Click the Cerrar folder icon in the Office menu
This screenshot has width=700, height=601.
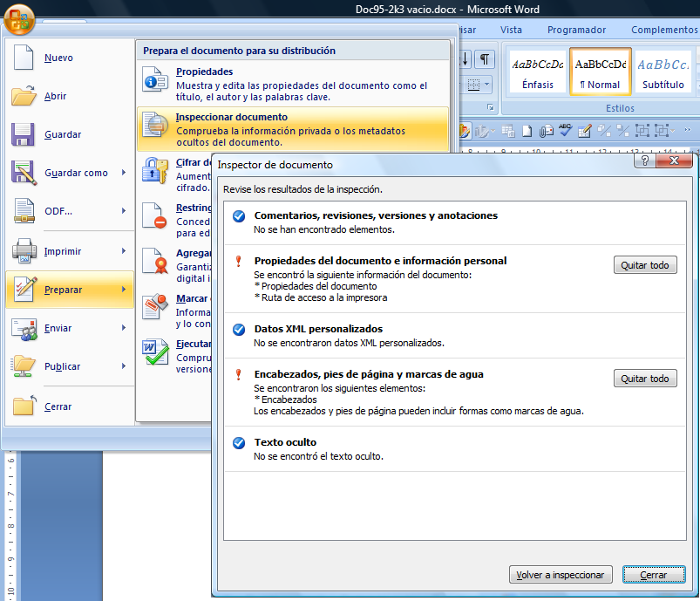tap(24, 406)
